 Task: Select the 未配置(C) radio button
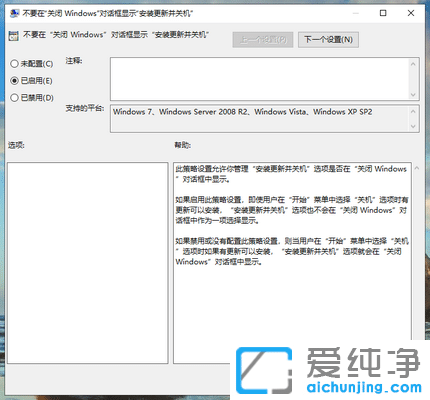pyautogui.click(x=32, y=63)
